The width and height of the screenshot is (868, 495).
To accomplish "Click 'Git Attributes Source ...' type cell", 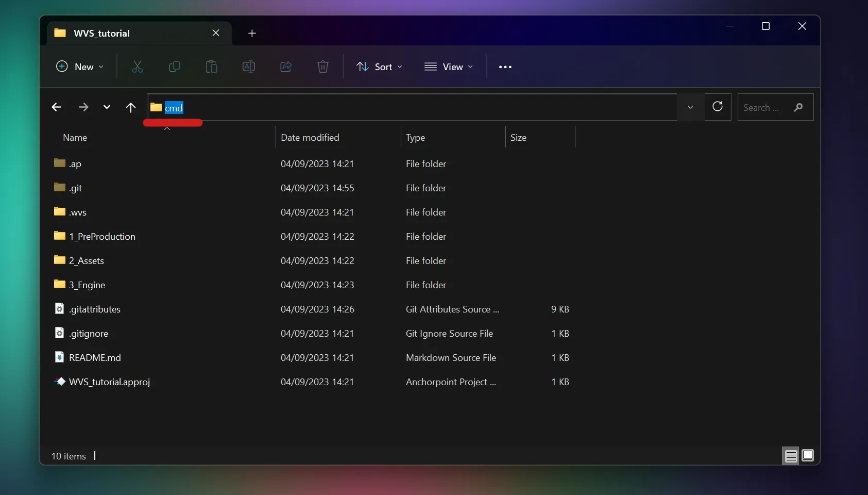I will tap(452, 309).
